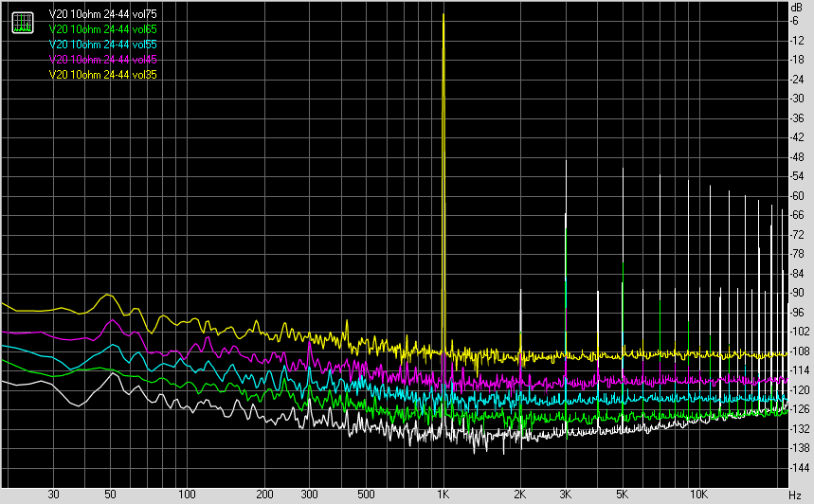Click the -30 dB axis label

(x=797, y=99)
